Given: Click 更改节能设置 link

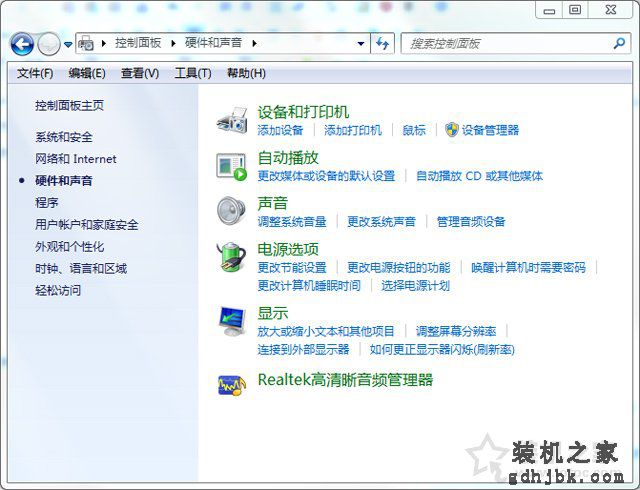Looking at the screenshot, I should pos(292,267).
